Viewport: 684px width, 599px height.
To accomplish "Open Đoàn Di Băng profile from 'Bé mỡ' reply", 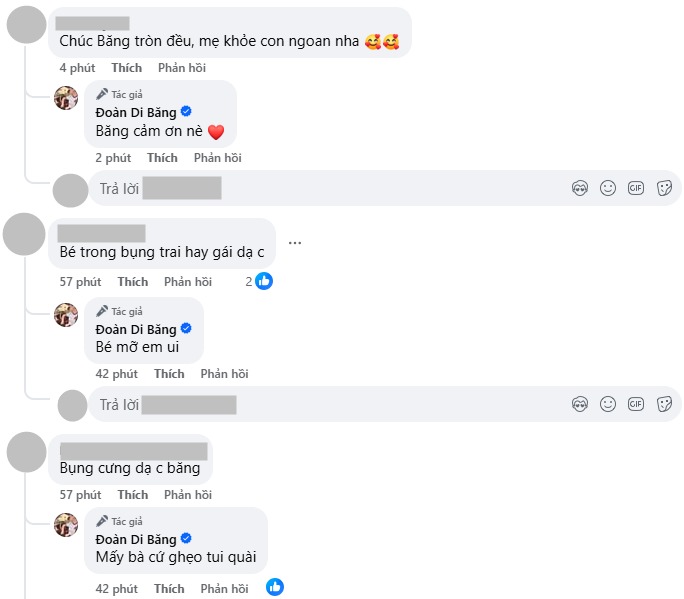I will (x=135, y=329).
